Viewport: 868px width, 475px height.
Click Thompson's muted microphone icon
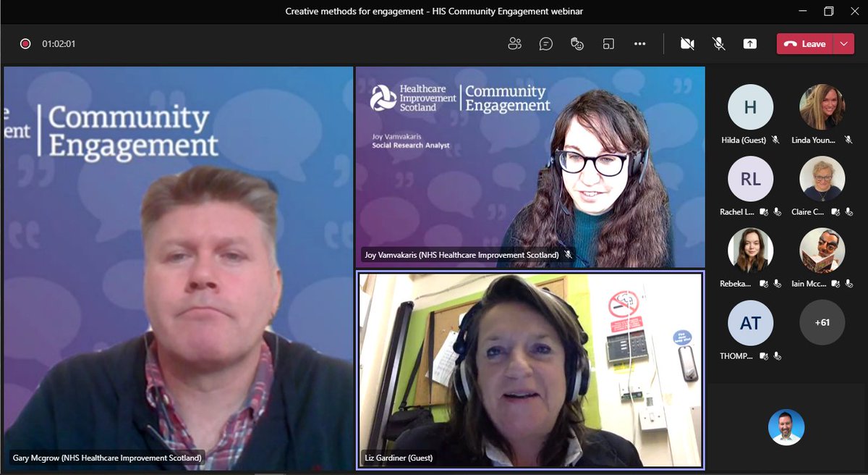(777, 355)
